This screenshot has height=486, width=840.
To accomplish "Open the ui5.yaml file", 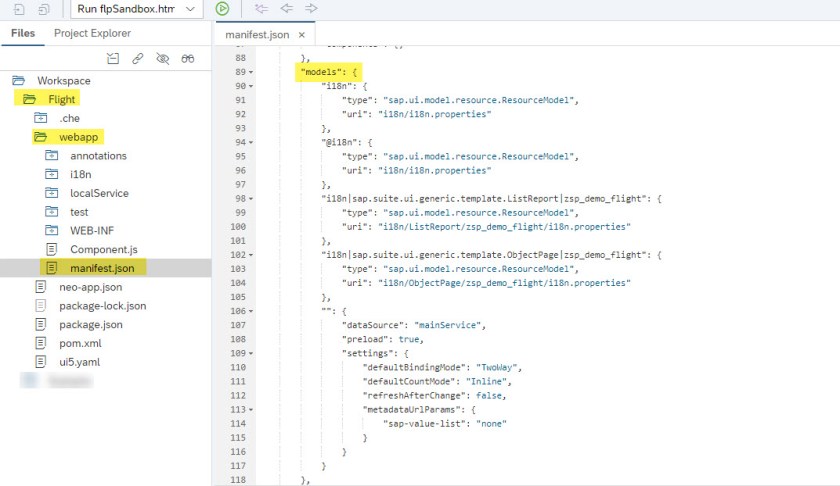I will click(x=80, y=362).
